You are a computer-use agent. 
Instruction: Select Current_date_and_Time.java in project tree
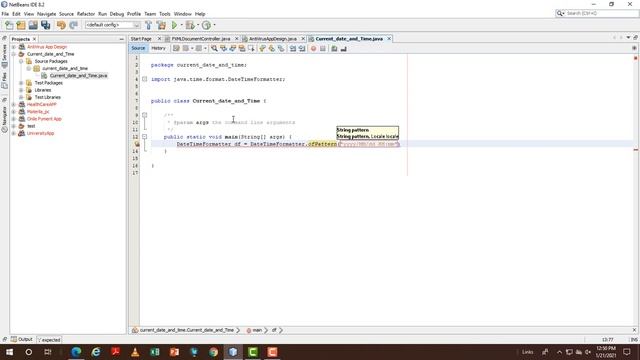(x=78, y=76)
